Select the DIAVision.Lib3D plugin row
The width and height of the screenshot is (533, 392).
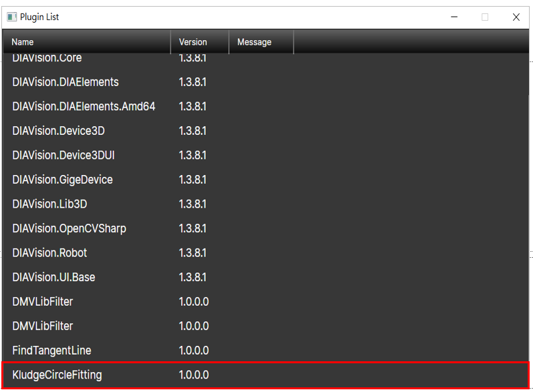tap(53, 204)
